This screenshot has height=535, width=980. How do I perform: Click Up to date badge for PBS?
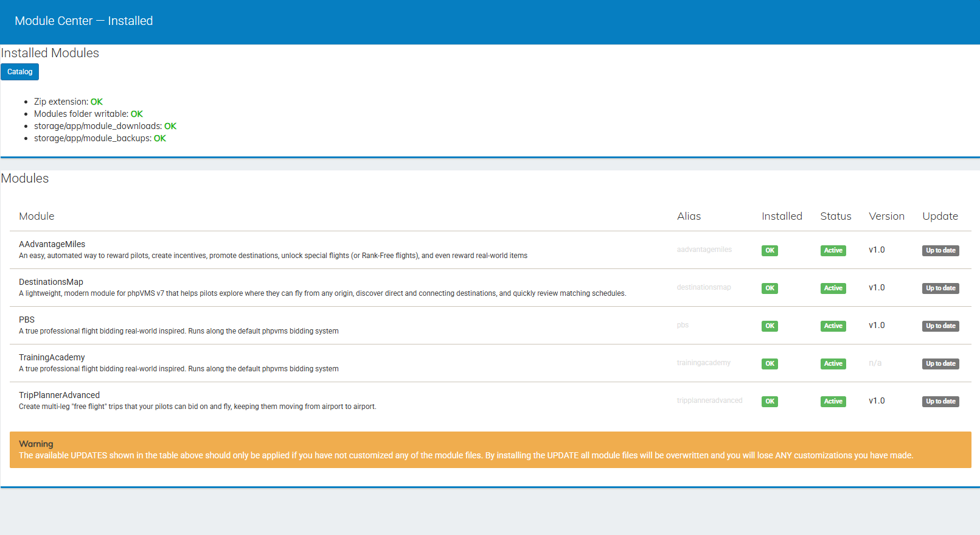[x=940, y=326]
